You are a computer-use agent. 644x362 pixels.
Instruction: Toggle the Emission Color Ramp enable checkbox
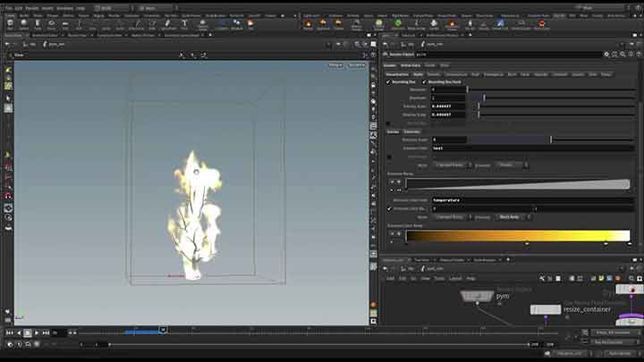[388, 207]
